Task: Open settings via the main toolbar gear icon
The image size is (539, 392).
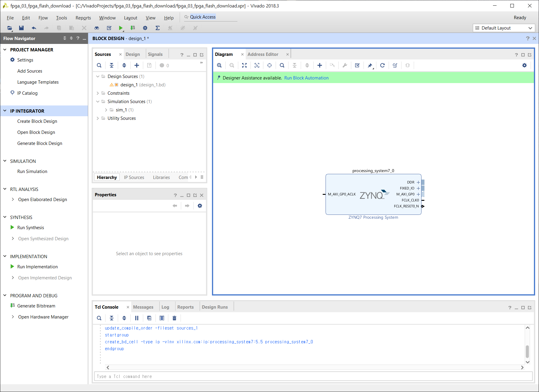Action: point(145,28)
